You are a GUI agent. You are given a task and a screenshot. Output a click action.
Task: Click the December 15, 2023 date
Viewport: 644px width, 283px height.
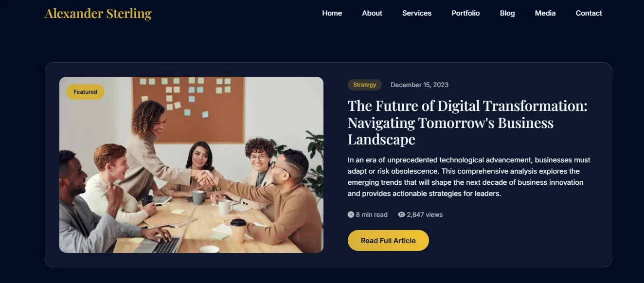tap(419, 85)
